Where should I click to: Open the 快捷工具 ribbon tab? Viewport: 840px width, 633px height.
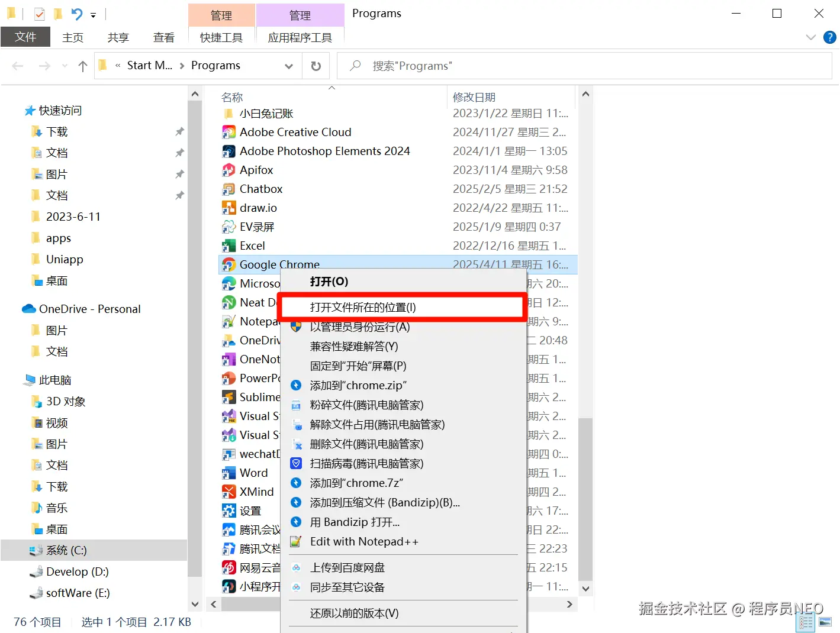point(221,37)
